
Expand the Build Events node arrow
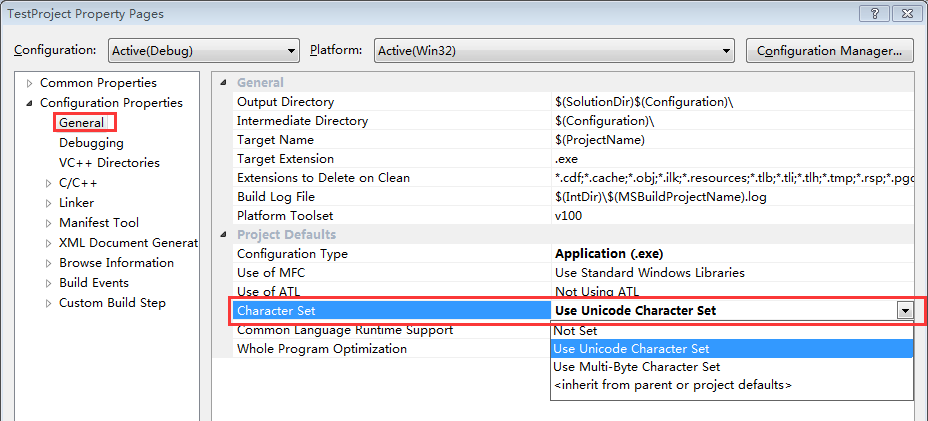coord(49,283)
